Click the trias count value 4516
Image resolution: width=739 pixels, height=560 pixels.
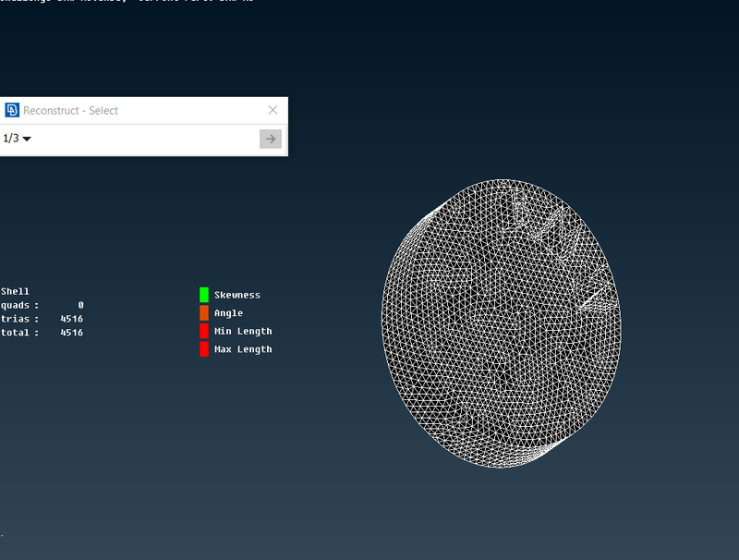click(72, 319)
